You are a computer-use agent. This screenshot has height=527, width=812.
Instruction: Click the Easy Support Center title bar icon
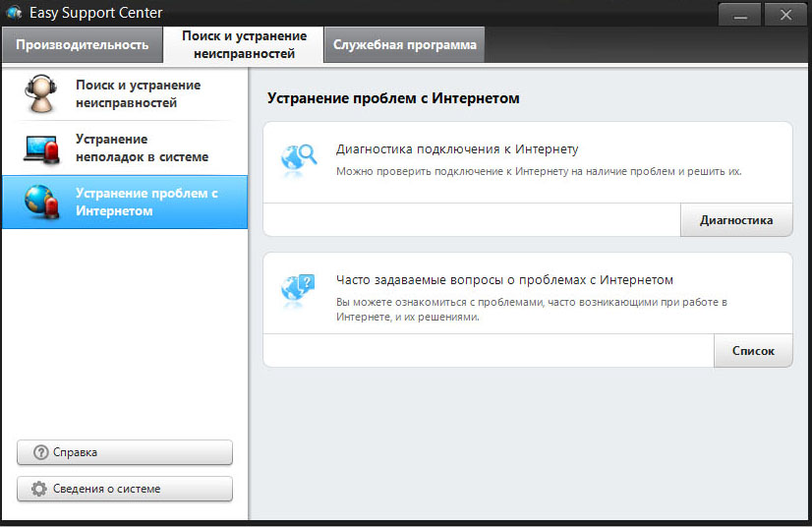[x=14, y=13]
